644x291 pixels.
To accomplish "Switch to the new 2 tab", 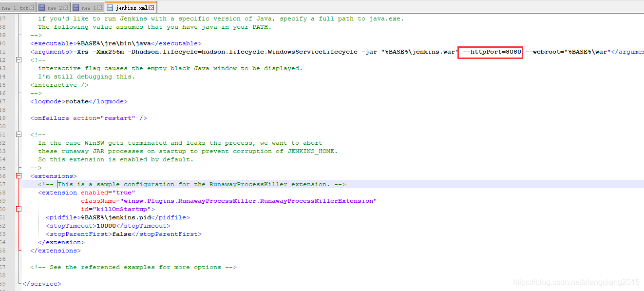I will pyautogui.click(x=54, y=8).
